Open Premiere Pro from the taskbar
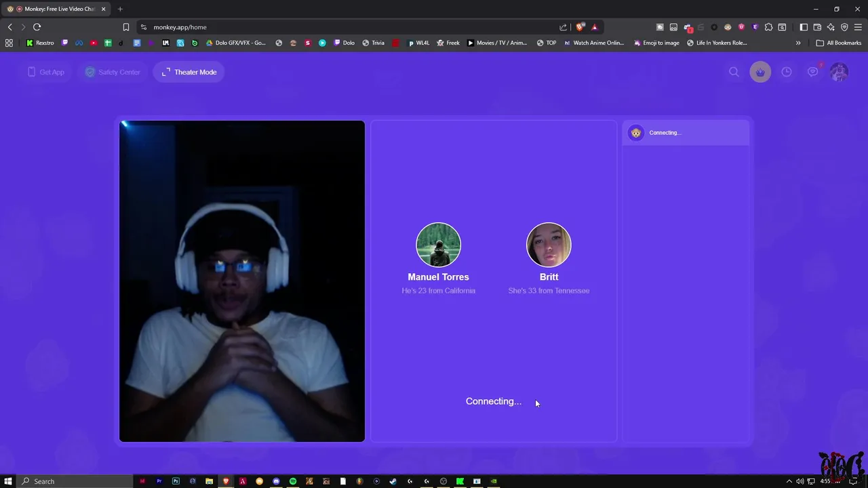868x488 pixels. 159,481
